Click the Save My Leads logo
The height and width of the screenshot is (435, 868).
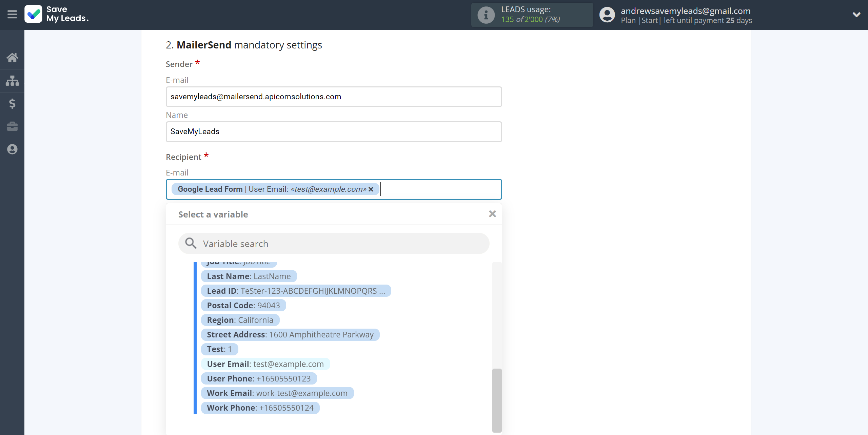point(57,14)
